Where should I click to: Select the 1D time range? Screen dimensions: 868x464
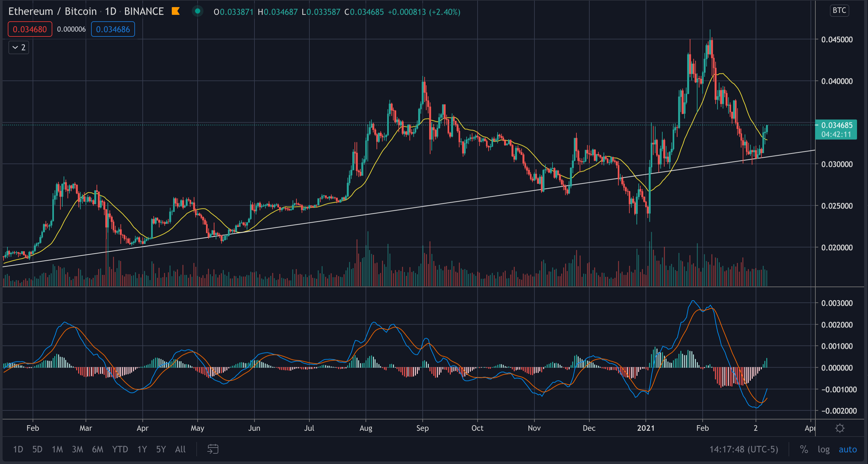(x=18, y=449)
